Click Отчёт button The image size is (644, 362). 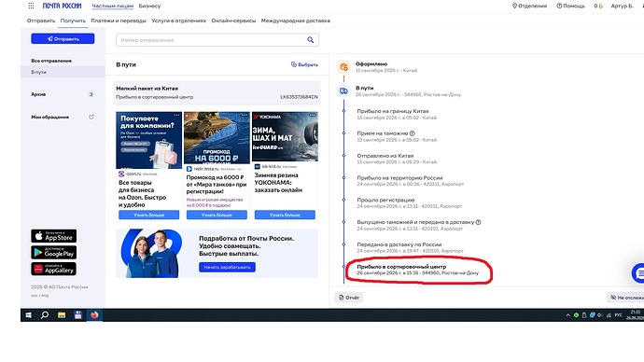349,298
